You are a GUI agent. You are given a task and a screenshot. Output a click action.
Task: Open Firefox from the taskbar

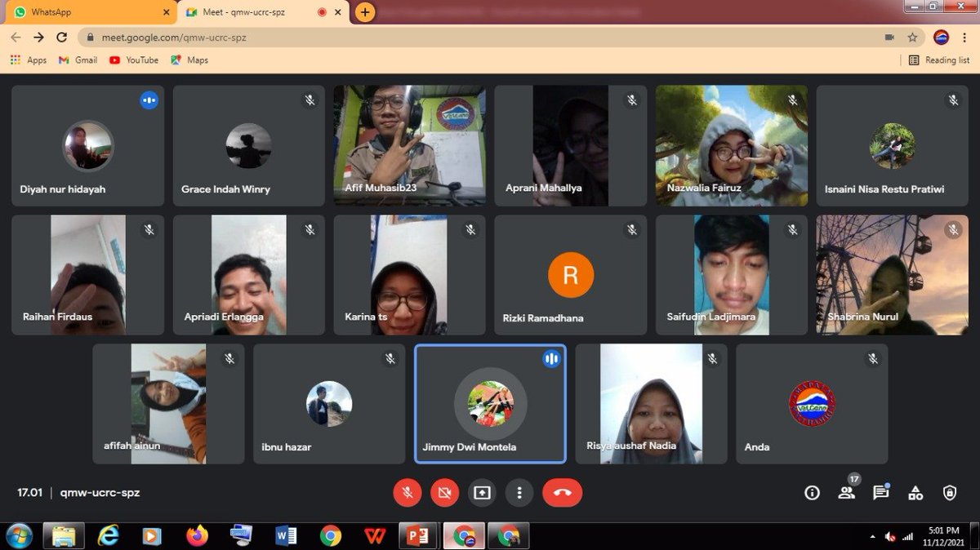coord(197,535)
